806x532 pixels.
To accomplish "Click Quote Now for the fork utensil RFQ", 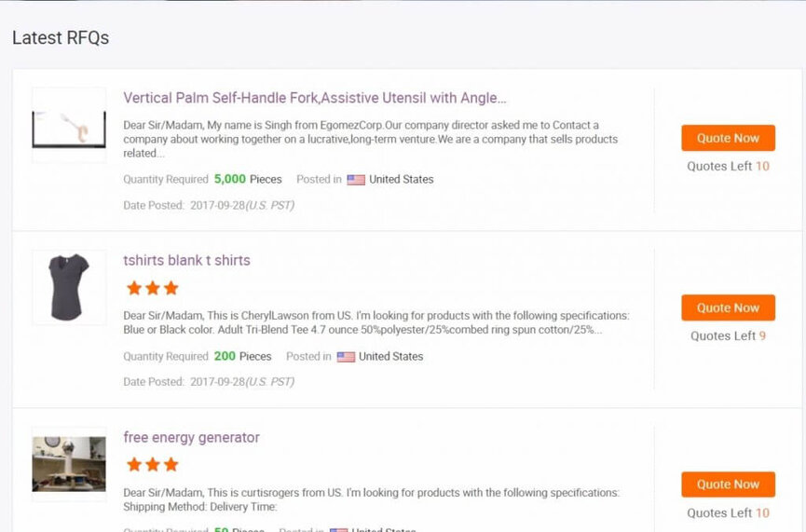I will [x=728, y=138].
